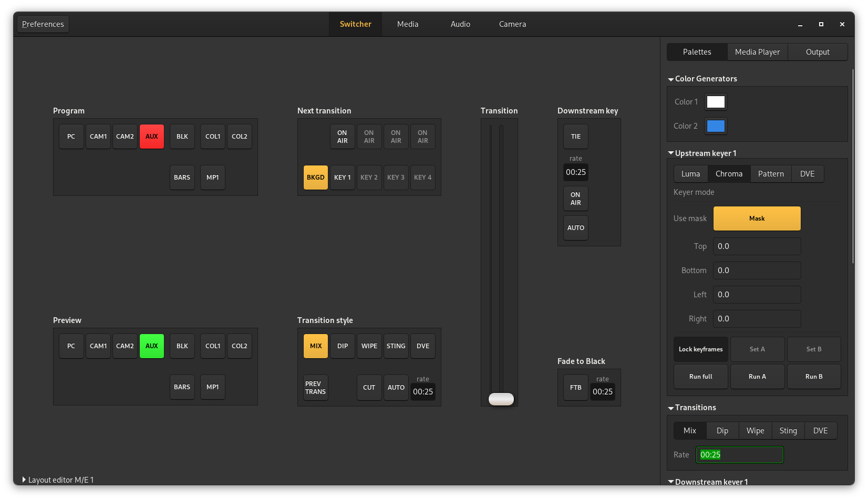Toggle KEY 1 in Next transition

pyautogui.click(x=342, y=177)
